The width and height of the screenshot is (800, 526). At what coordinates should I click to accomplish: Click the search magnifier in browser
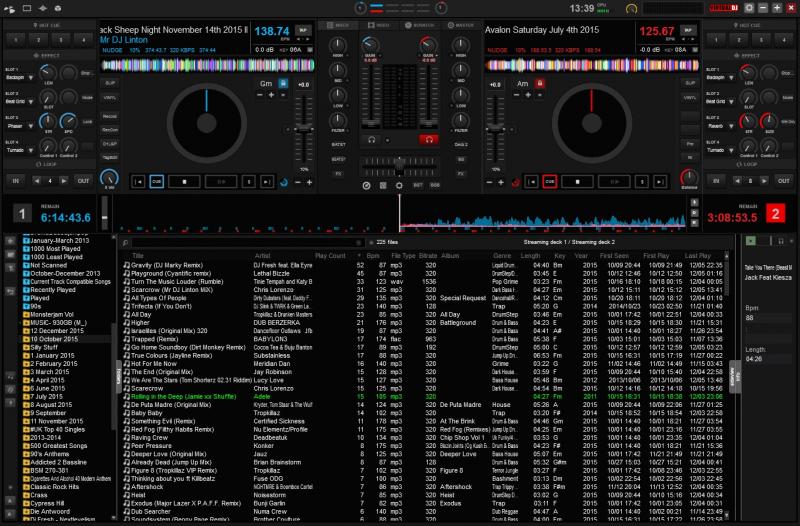coord(124,242)
